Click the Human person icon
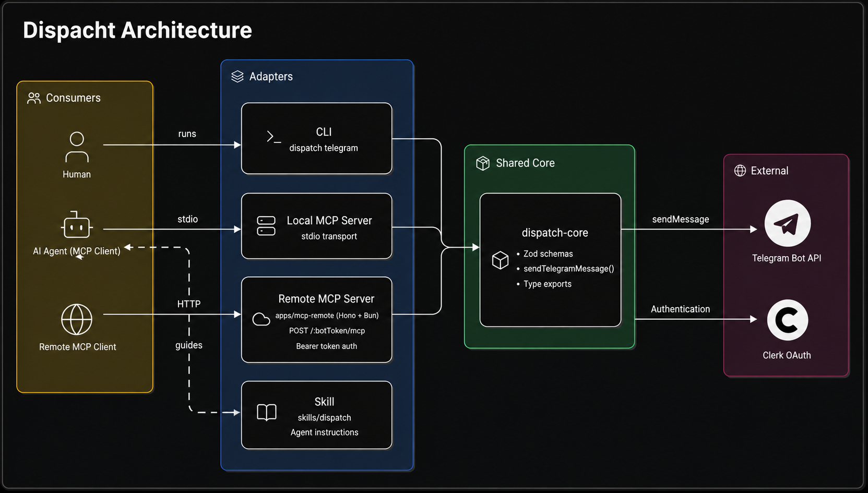 77,147
